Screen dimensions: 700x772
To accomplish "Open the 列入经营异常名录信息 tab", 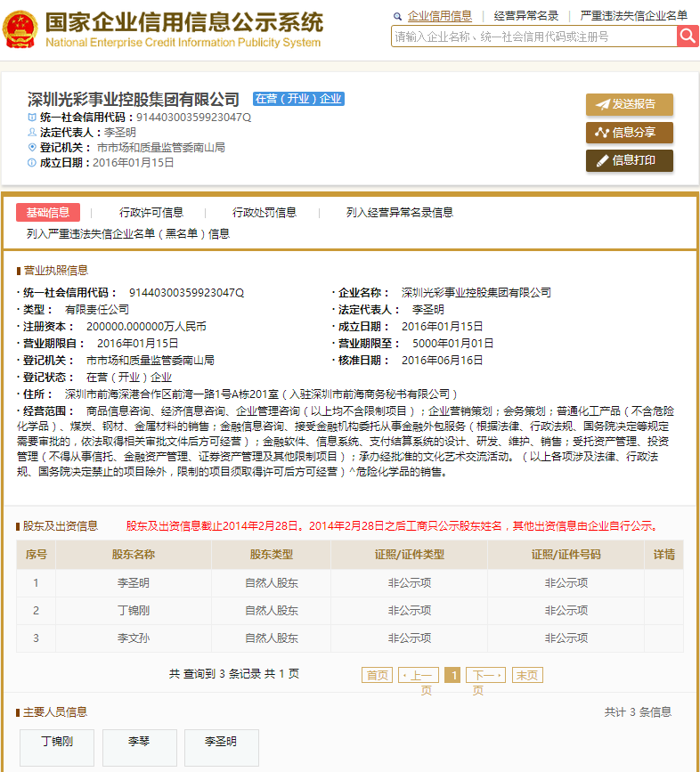I will (x=399, y=212).
